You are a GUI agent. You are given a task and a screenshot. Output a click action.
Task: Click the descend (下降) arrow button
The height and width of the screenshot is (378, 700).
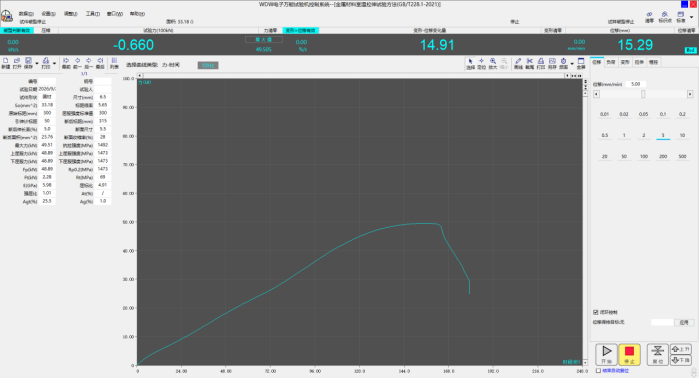tap(681, 360)
